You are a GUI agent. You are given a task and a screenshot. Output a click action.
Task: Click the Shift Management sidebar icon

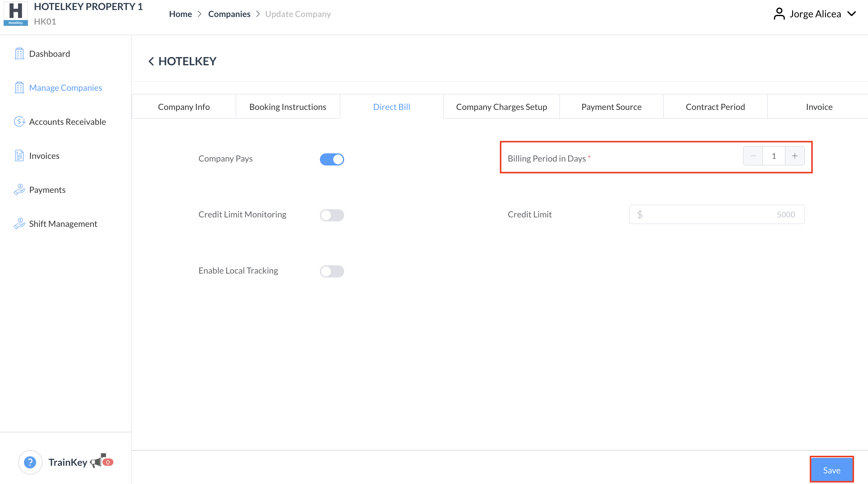coord(19,224)
